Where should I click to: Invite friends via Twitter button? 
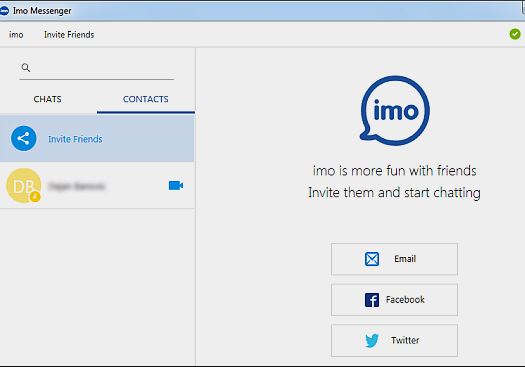pos(394,340)
